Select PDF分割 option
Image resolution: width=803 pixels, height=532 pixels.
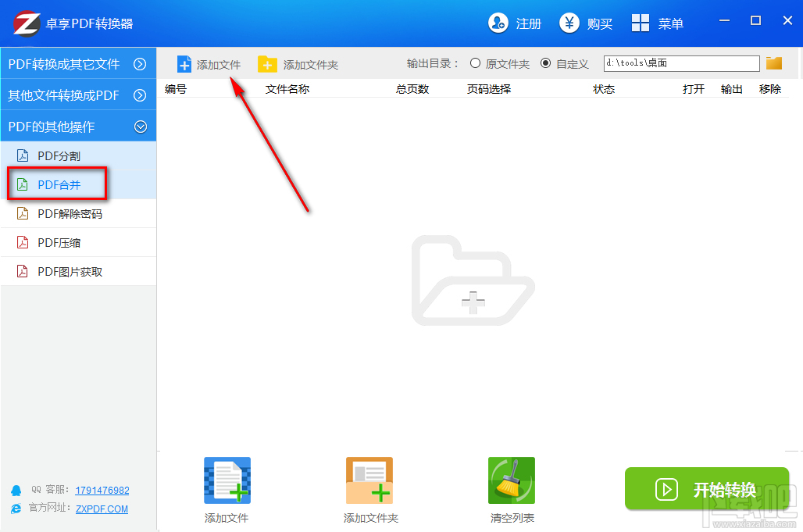coord(78,155)
